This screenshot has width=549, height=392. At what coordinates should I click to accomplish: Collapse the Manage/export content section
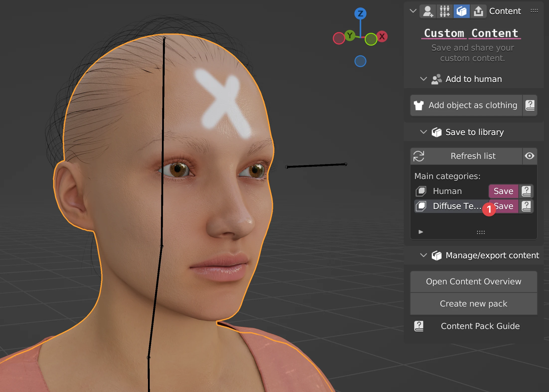coord(423,255)
